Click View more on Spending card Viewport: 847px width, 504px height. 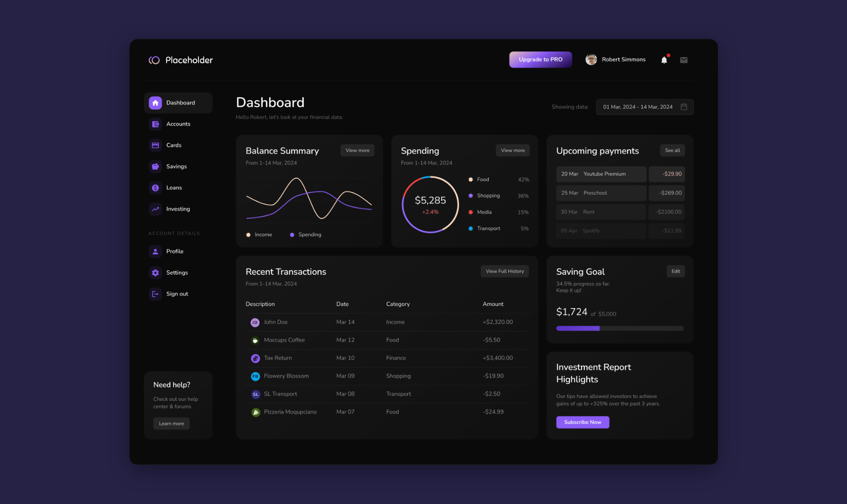pos(512,150)
